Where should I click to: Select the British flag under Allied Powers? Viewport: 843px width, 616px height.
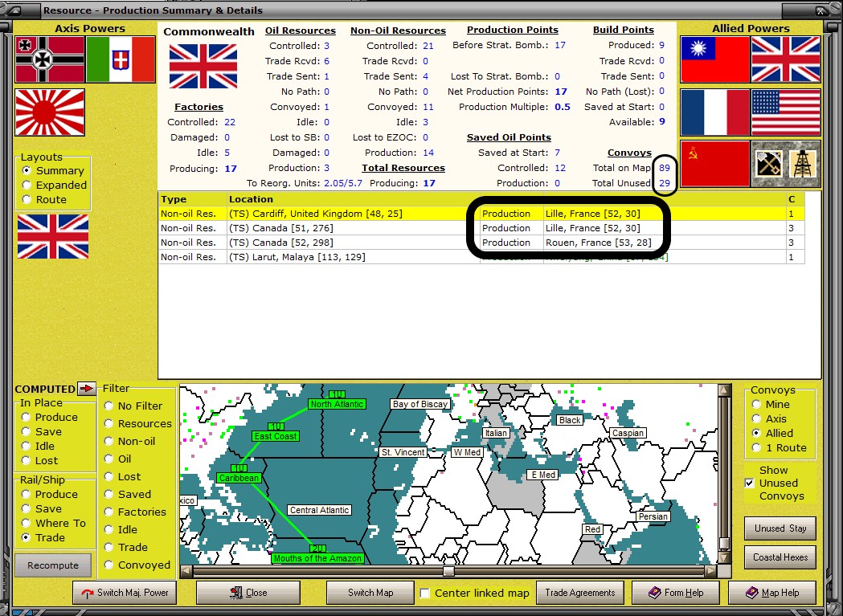(x=785, y=59)
